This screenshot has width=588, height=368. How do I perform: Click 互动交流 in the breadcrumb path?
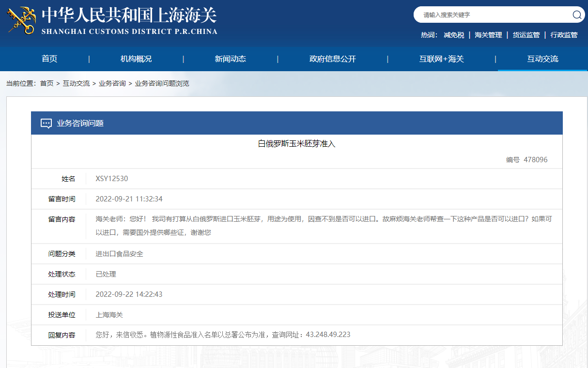pos(76,83)
